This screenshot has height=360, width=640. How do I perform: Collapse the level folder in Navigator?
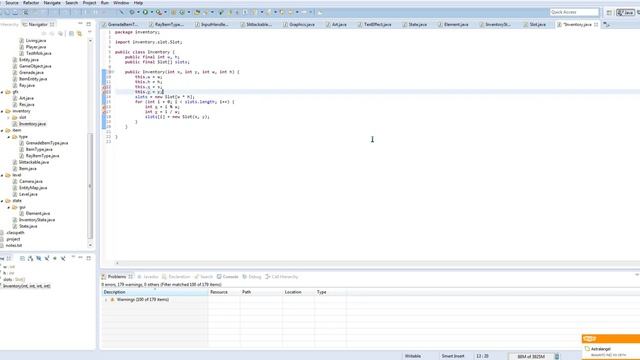point(2,175)
